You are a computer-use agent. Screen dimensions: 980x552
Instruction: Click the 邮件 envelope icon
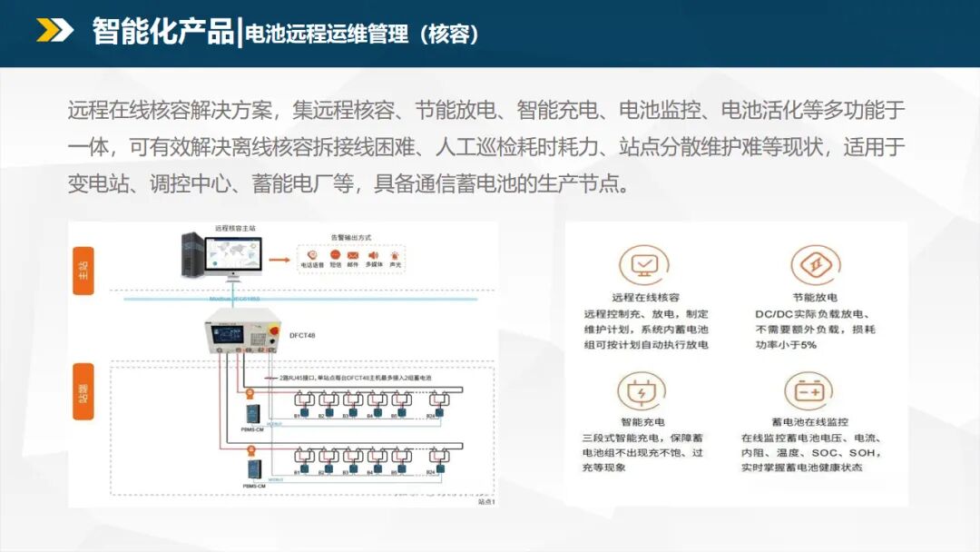pyautogui.click(x=353, y=256)
